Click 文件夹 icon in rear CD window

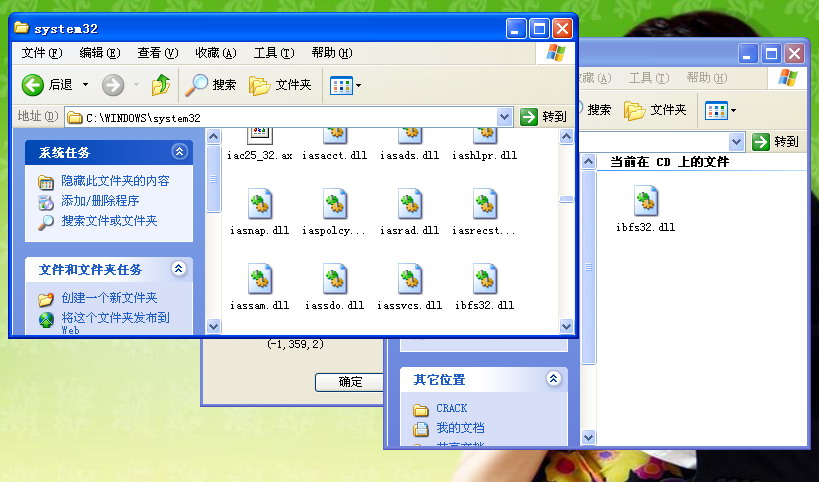635,110
